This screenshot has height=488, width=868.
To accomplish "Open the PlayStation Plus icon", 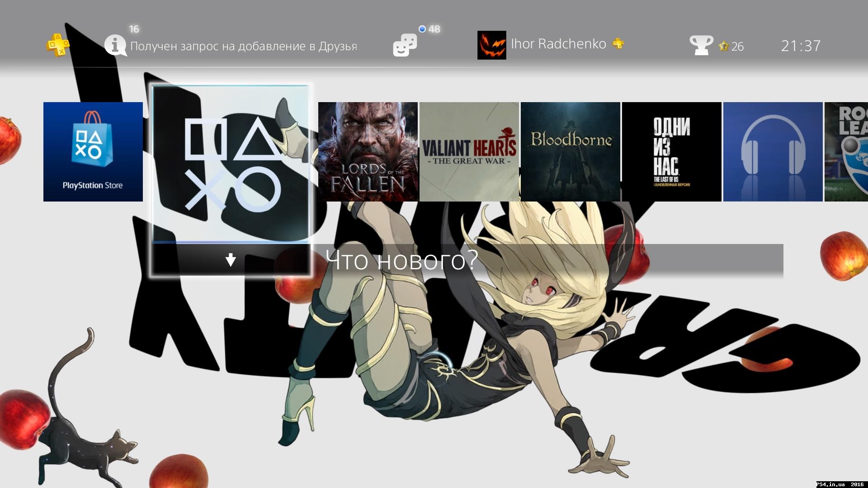I will pos(57,45).
